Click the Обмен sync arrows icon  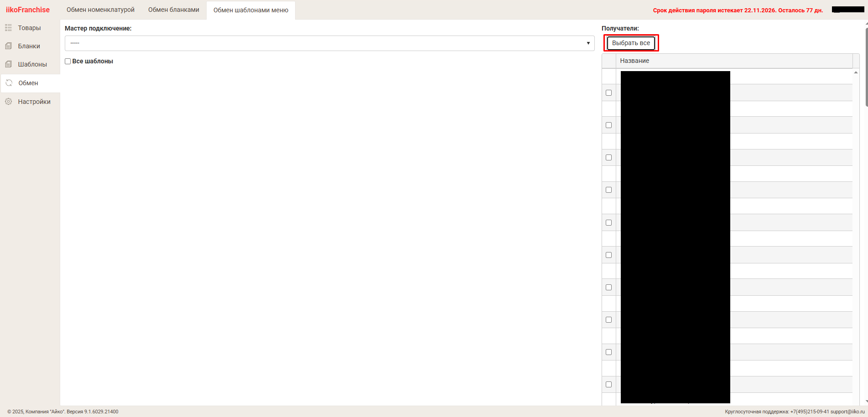tap(9, 83)
